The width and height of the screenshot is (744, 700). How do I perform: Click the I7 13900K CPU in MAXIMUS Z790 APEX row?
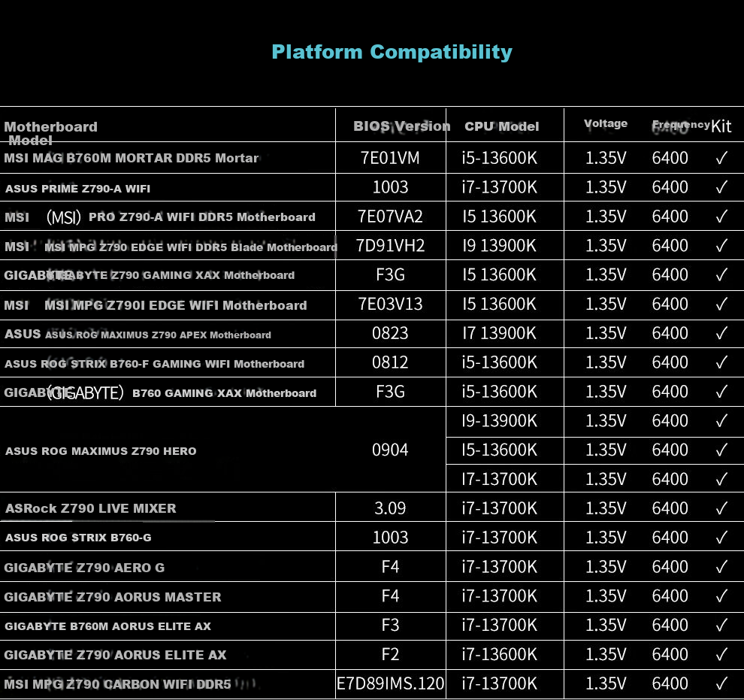coord(499,334)
